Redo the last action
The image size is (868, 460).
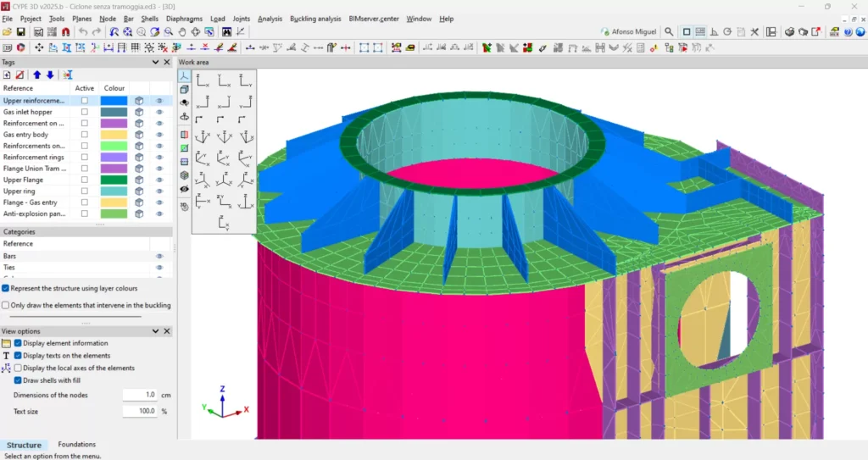(x=97, y=32)
